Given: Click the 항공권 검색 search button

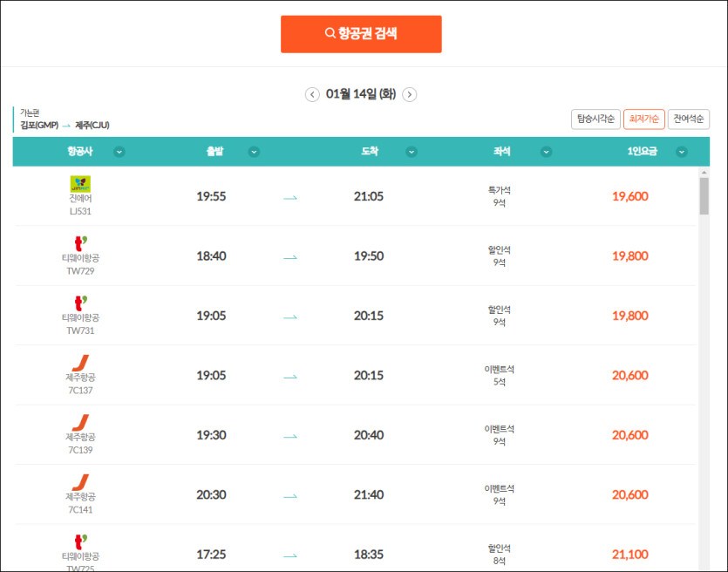Looking at the screenshot, I should coord(361,34).
